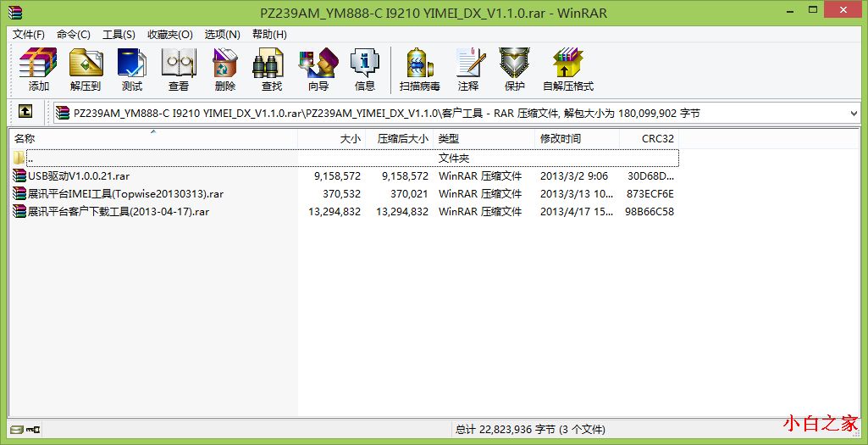Click the 自解压格式 (SFX) toolbar icon
The height and width of the screenshot is (445, 868).
click(568, 63)
